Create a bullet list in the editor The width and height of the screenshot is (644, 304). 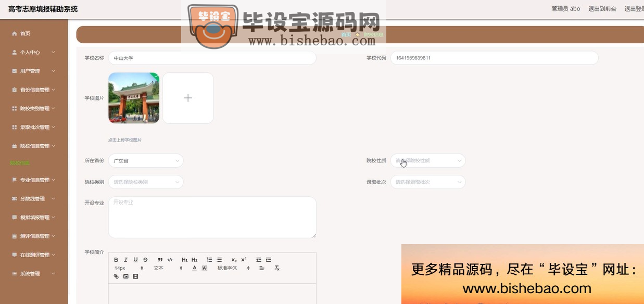coord(219,260)
